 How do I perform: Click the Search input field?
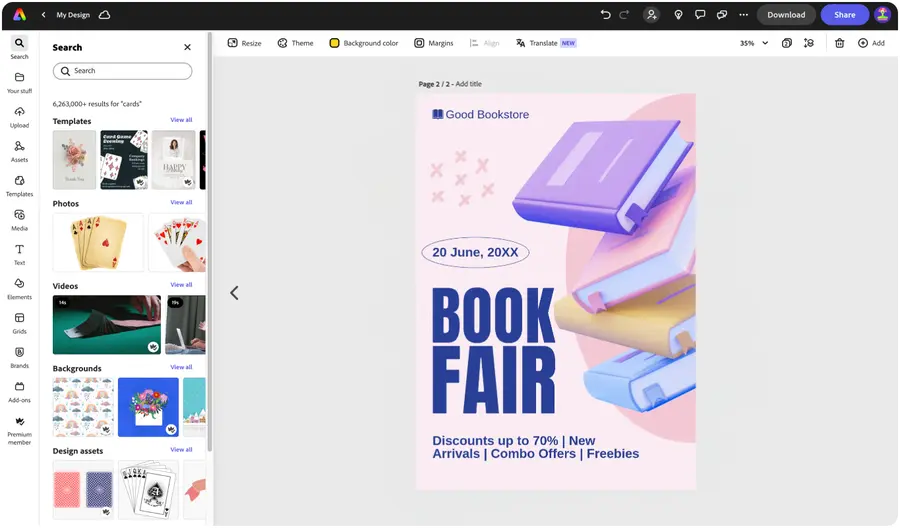(x=122, y=71)
